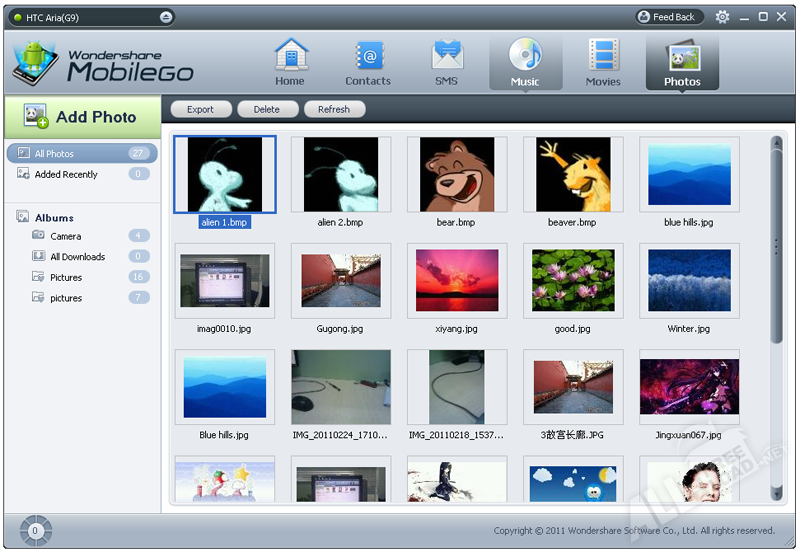Open the Movies film icon
Image resolution: width=800 pixels, height=554 pixels.
(x=603, y=56)
